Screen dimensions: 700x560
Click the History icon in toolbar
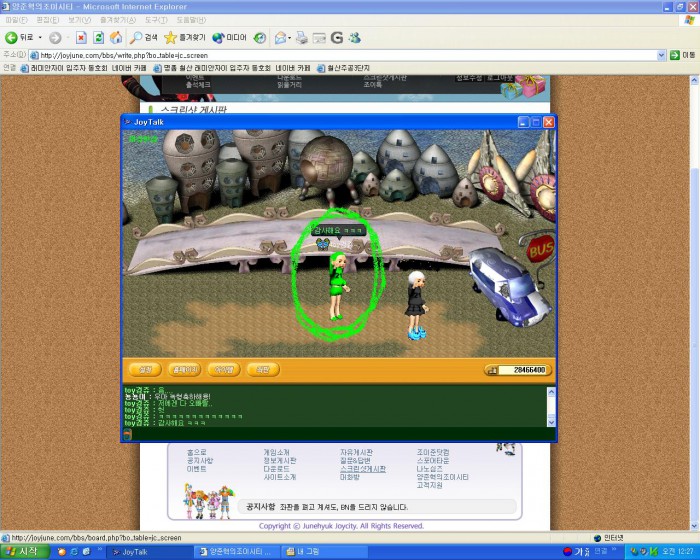coord(260,37)
